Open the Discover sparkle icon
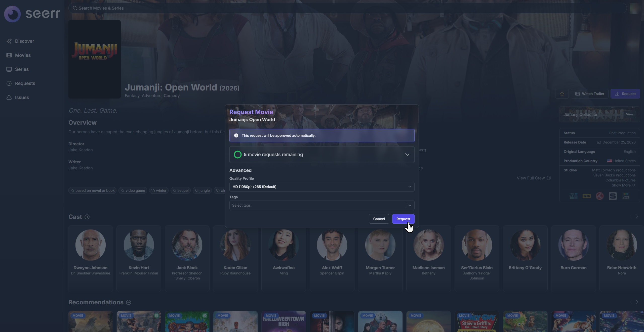The image size is (644, 332). pos(9,41)
